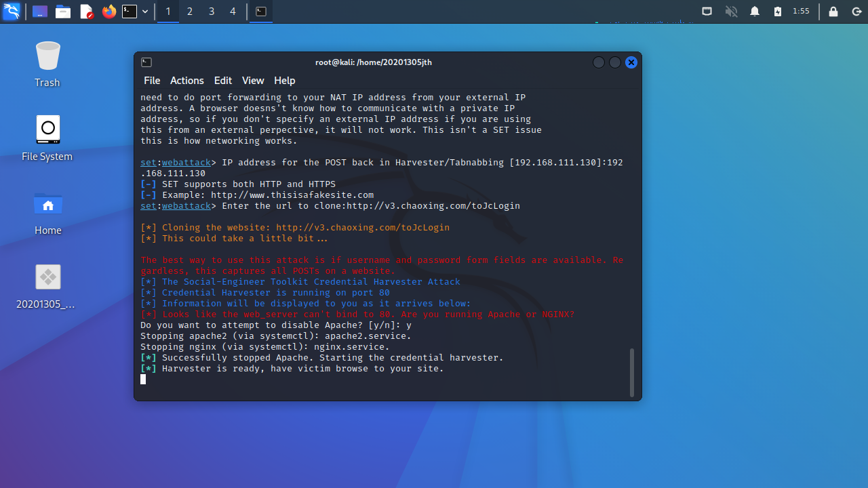This screenshot has width=868, height=488.
Task: Open the clock showing 1:55
Action: point(801,12)
